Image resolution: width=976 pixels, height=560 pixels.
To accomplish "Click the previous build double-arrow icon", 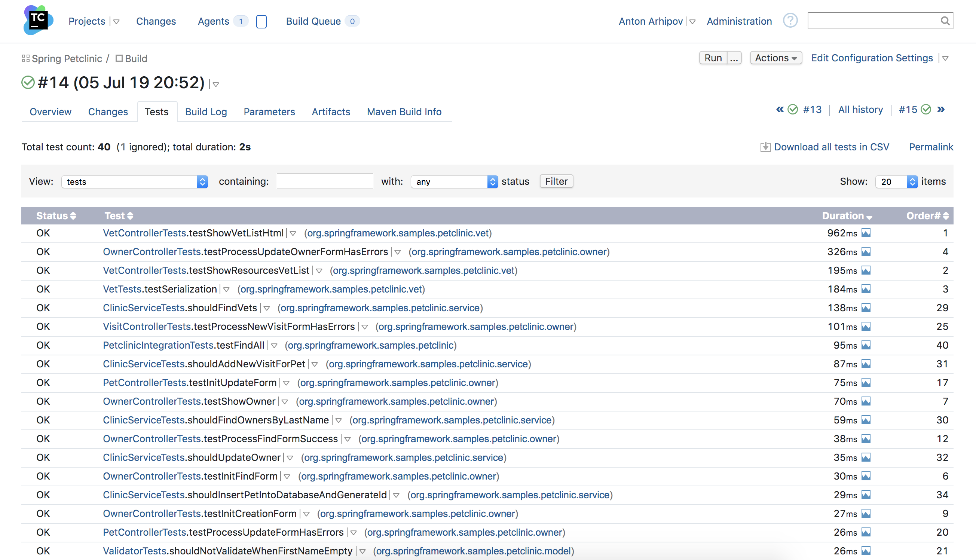I will pyautogui.click(x=780, y=110).
